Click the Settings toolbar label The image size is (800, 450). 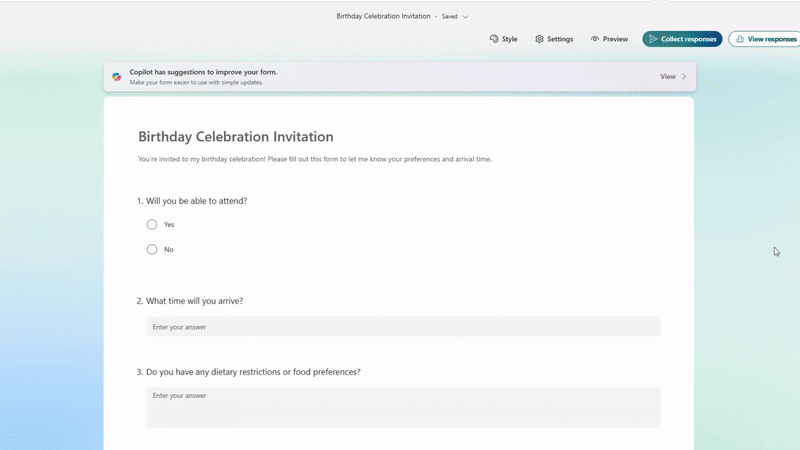[560, 39]
